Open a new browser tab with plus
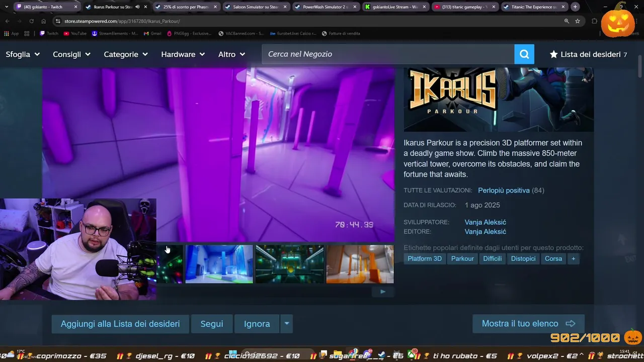Viewport: 644px width, 362px height. tap(575, 7)
